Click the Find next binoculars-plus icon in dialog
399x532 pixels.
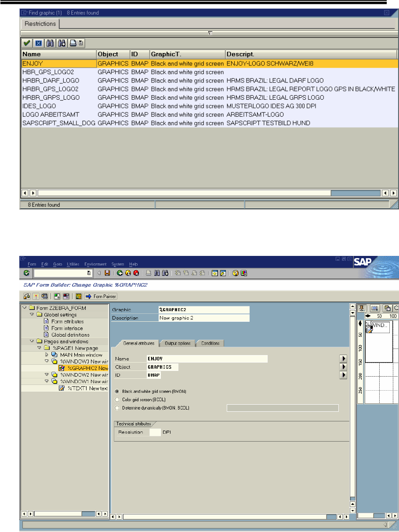point(62,43)
